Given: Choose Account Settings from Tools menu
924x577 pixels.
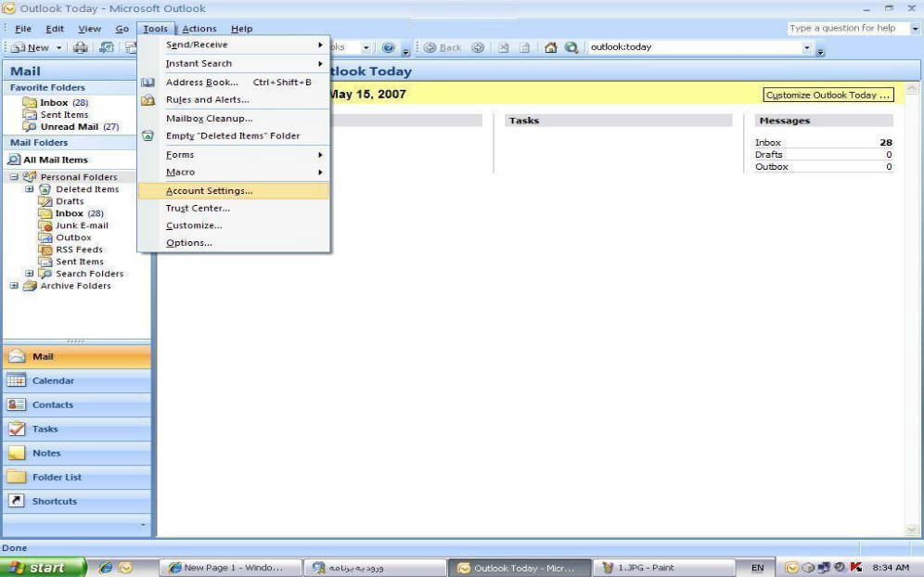Looking at the screenshot, I should [x=234, y=191].
